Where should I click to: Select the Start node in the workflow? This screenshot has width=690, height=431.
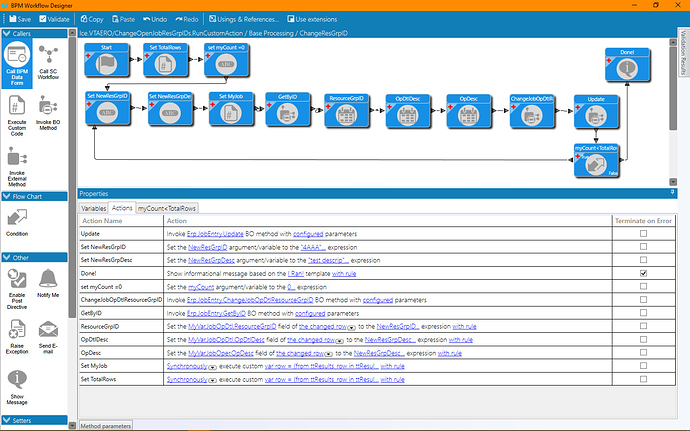click(106, 60)
